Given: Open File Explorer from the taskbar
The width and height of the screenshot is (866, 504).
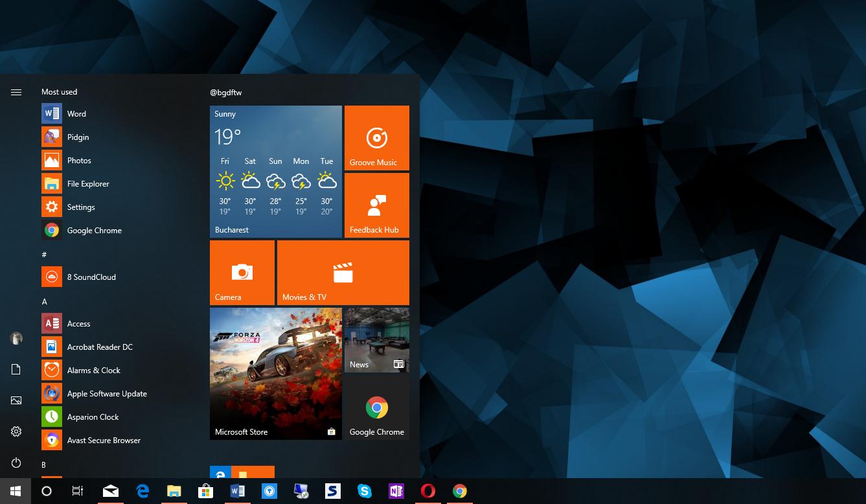Looking at the screenshot, I should [x=174, y=491].
